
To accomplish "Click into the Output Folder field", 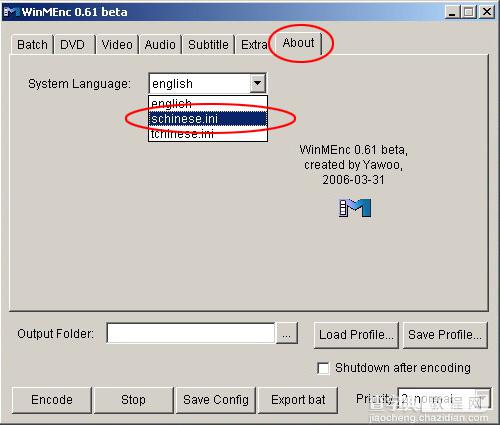I will click(191, 333).
